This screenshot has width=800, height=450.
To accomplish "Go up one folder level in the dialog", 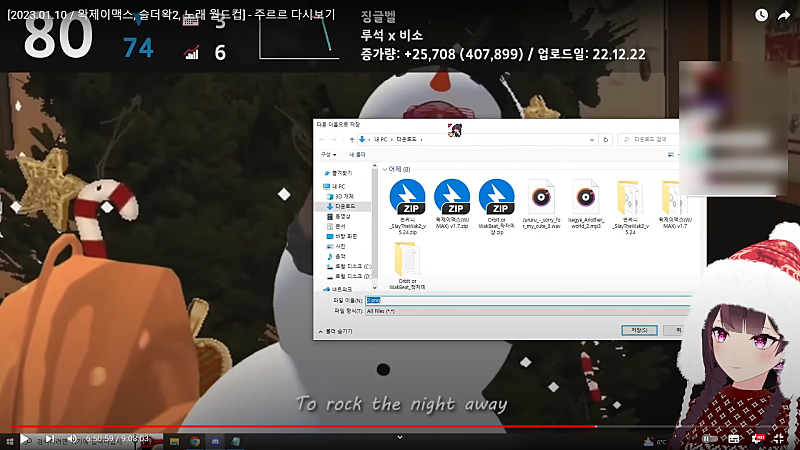I will (352, 139).
